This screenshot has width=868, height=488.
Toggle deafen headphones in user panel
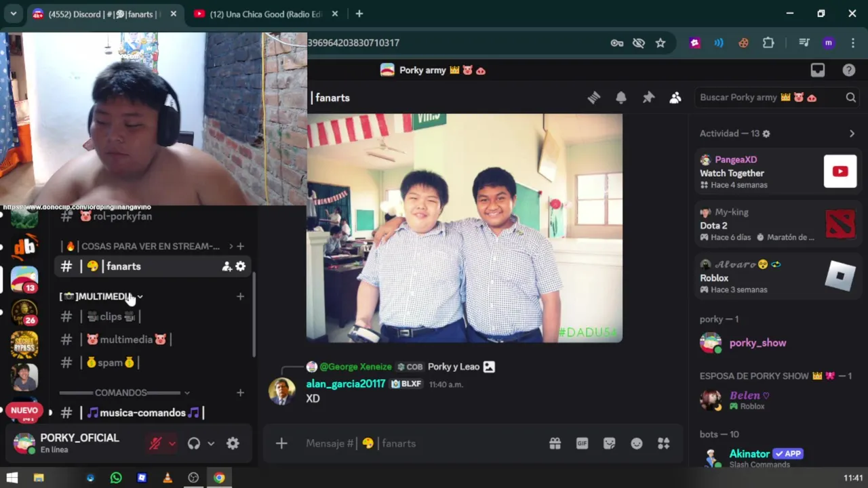coord(194,443)
